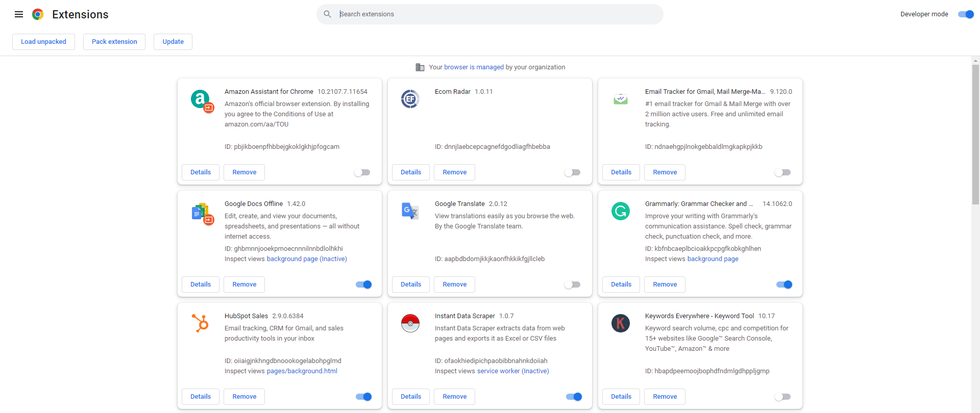The width and height of the screenshot is (980, 413).
Task: Disable the Grammarly extension
Action: coord(785,285)
